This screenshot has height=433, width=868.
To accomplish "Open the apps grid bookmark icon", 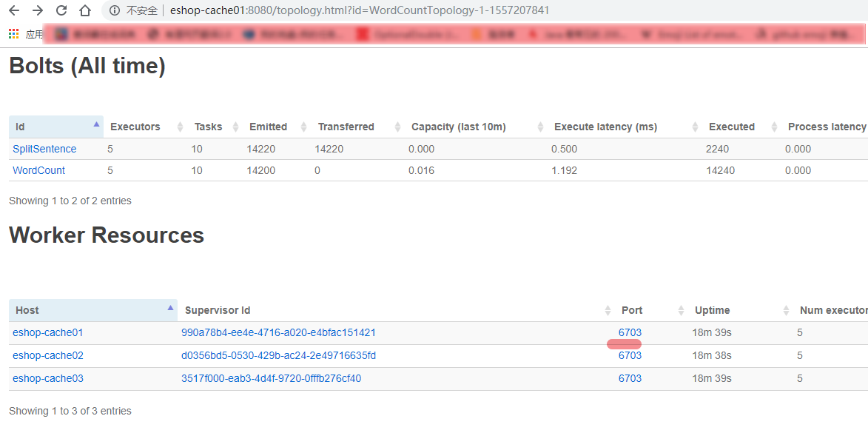I will [13, 34].
